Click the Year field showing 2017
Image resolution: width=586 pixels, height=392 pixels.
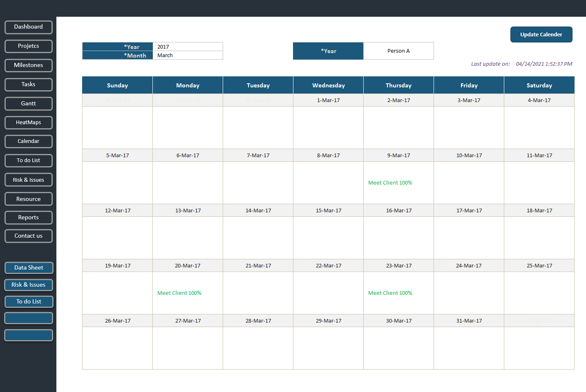tap(188, 47)
